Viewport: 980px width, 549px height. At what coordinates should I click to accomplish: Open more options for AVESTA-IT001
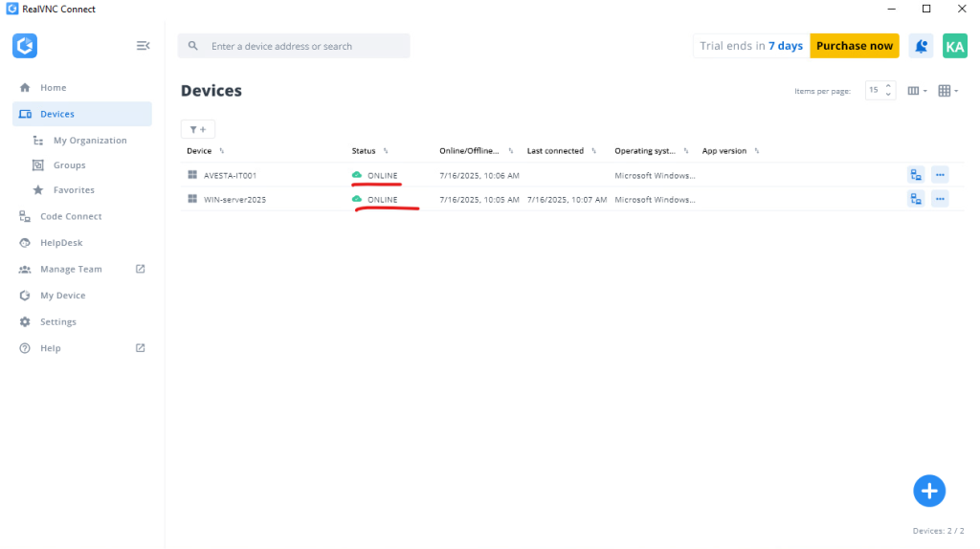[940, 175]
